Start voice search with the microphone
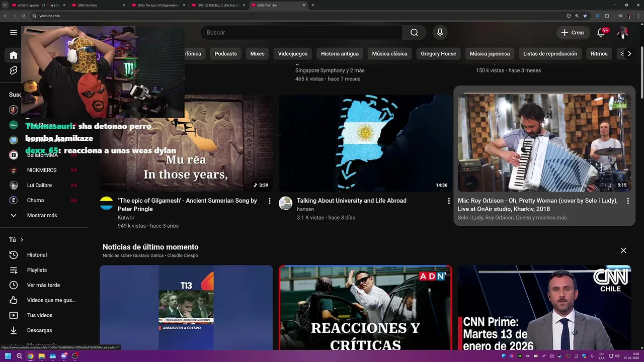Viewport: 644px width, 362px height. [x=440, y=33]
